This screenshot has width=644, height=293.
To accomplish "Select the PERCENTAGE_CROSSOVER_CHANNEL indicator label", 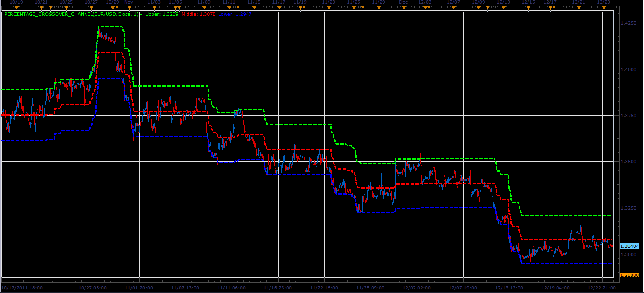I will [71, 14].
